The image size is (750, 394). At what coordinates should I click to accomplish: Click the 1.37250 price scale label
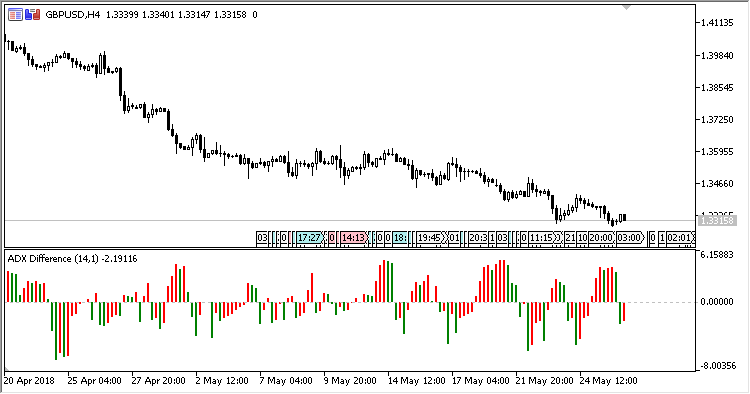click(x=717, y=120)
